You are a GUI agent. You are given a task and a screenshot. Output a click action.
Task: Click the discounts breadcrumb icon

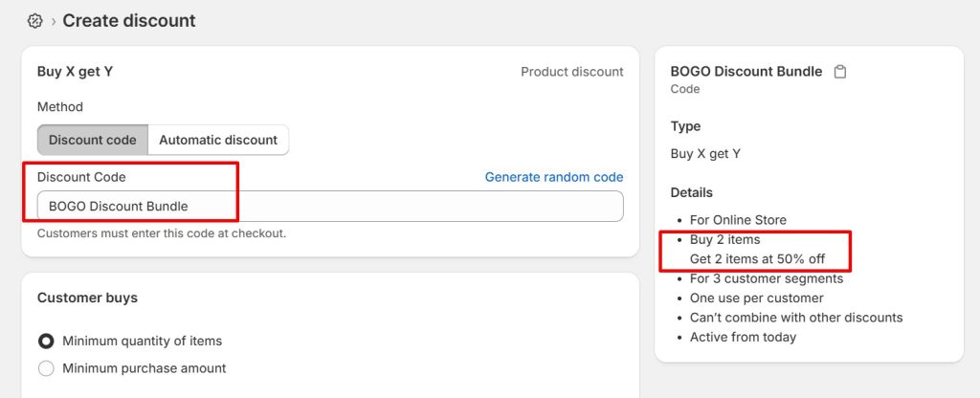(x=35, y=20)
